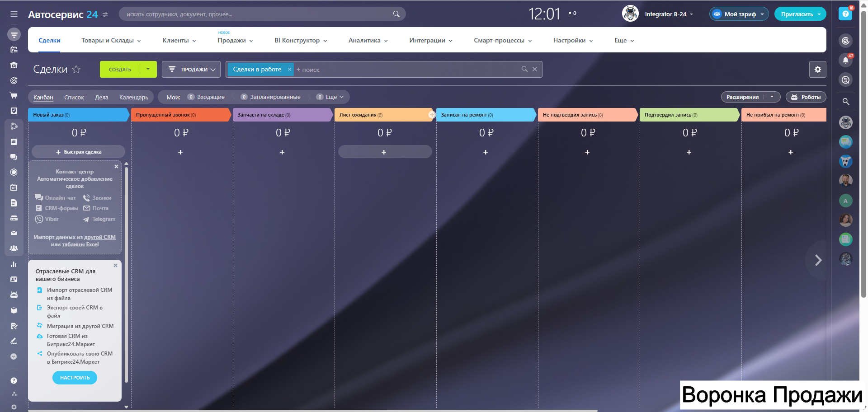868x412 pixels.
Task: Click the НАСТРОИТЬ button
Action: coord(75,378)
